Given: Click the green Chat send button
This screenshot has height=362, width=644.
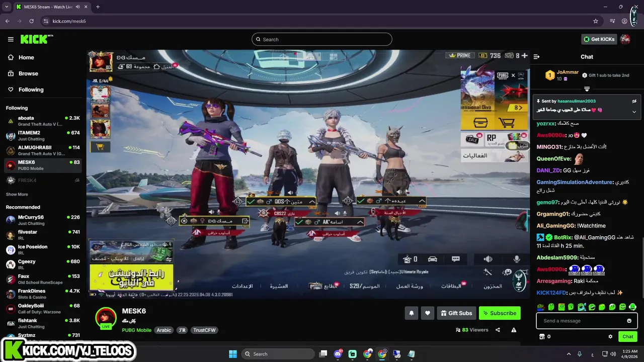Looking at the screenshot, I should (x=628, y=336).
